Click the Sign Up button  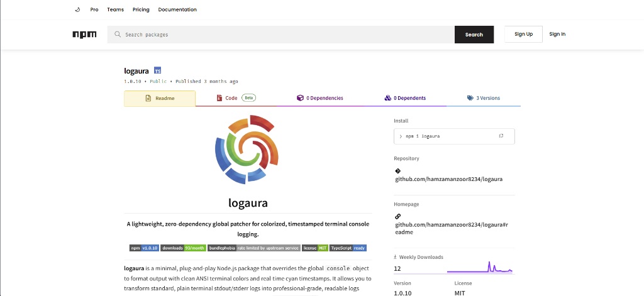click(x=524, y=34)
